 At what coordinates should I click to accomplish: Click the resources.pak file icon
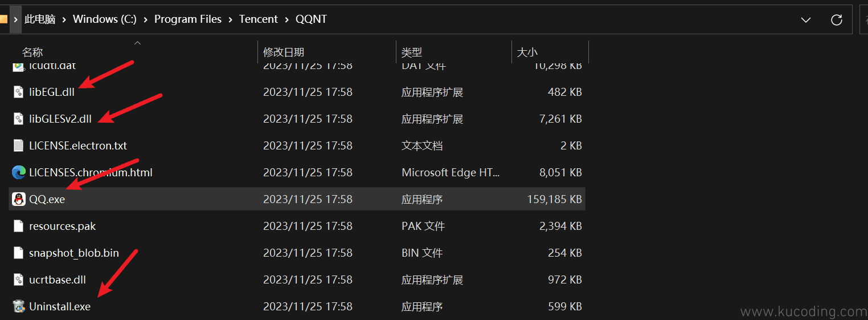19,226
